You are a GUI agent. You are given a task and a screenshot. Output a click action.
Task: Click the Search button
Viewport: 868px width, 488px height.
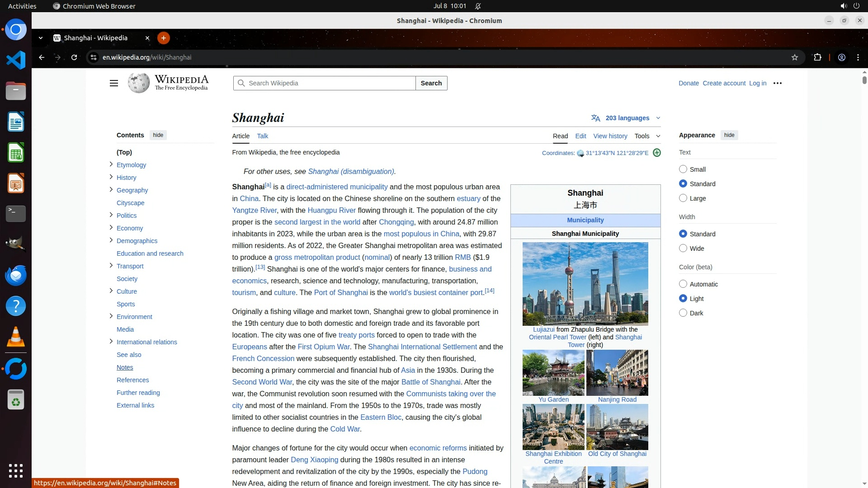[x=431, y=83]
